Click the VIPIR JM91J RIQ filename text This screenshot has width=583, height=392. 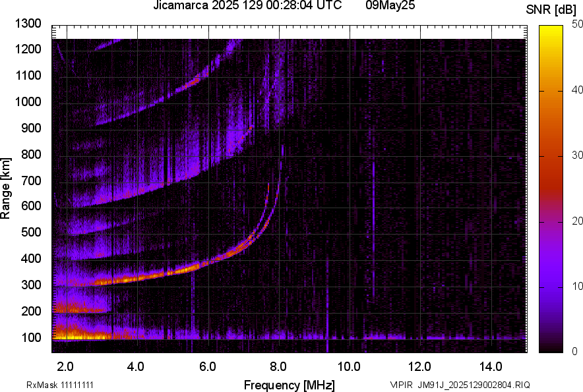click(x=460, y=385)
